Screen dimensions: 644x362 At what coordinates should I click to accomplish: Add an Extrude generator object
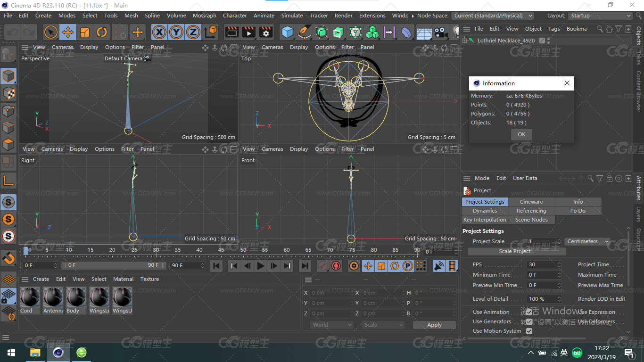(x=339, y=32)
